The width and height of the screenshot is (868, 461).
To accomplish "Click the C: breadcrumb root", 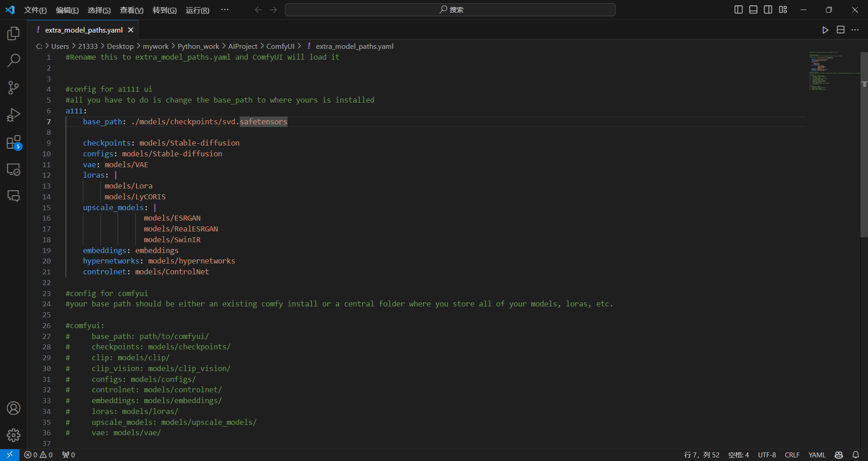I will 39,46.
